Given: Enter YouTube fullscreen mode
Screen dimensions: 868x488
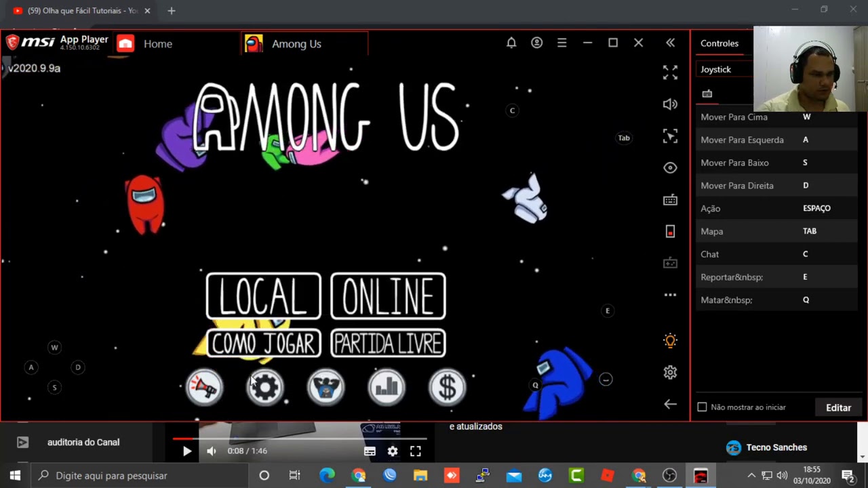Looking at the screenshot, I should click(x=416, y=451).
